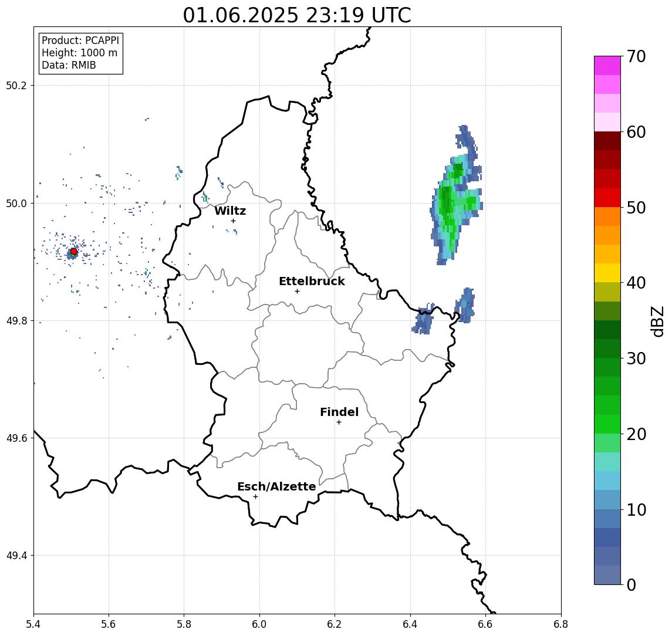The height and width of the screenshot is (636, 672).
Task: Click colorbar tick label 50
Action: (636, 208)
